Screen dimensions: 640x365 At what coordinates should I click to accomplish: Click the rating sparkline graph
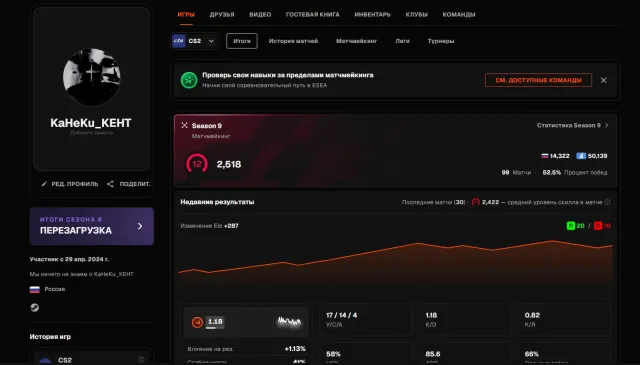pos(289,322)
